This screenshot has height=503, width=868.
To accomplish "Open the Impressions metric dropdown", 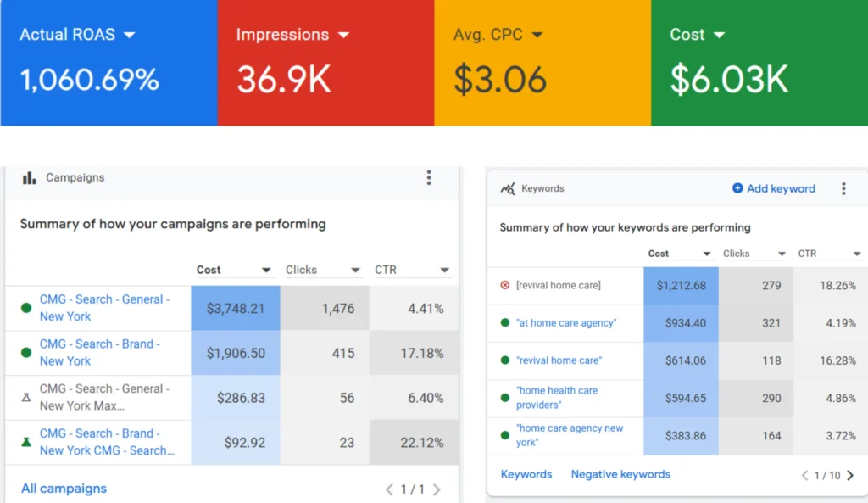I will 343,35.
